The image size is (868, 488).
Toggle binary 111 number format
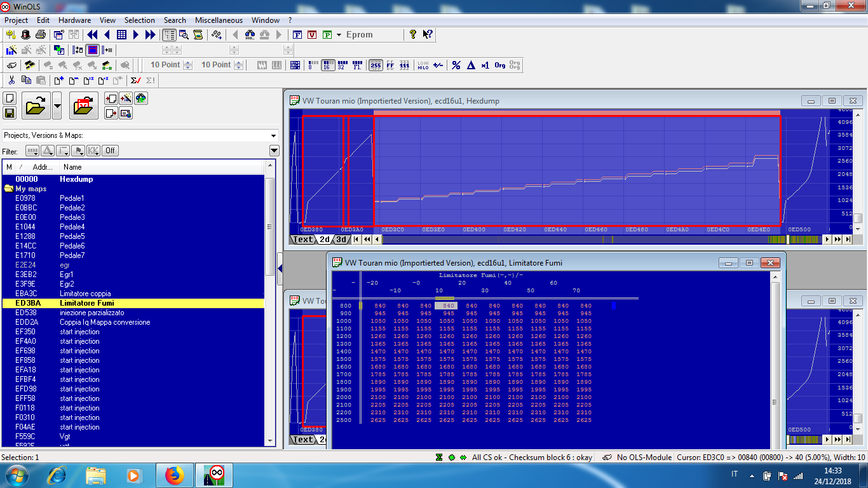coord(404,65)
